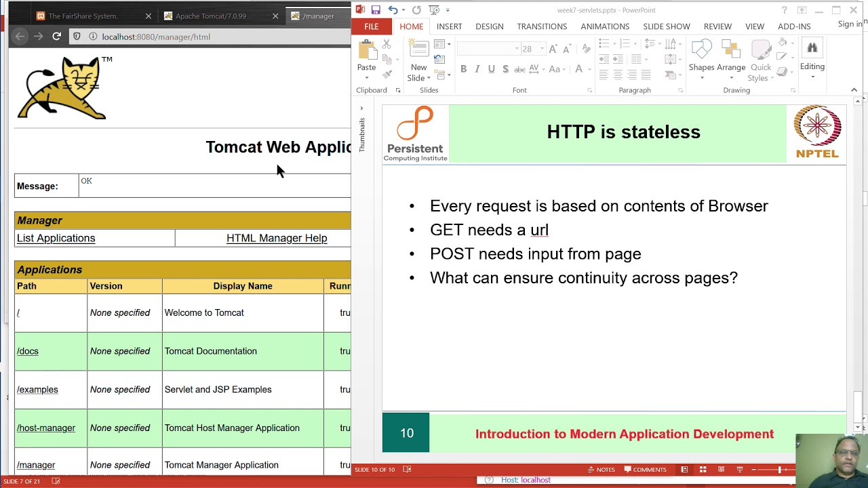Viewport: 868px width, 488px height.
Task: Expand the Thumbnails pane arrow
Action: pyautogui.click(x=361, y=108)
